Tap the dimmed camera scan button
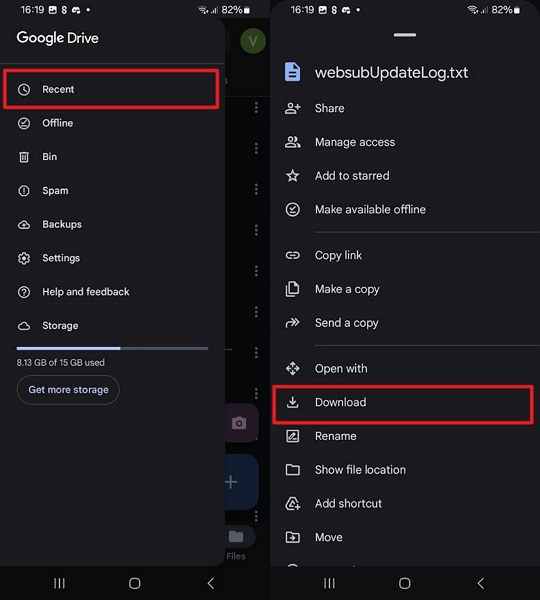540x600 pixels. (239, 423)
